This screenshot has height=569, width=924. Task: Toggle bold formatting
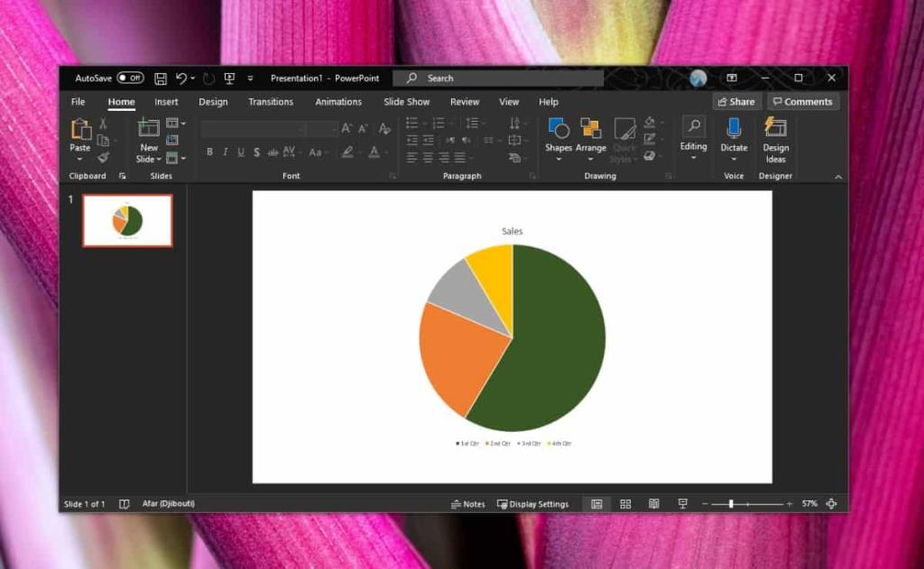point(209,151)
